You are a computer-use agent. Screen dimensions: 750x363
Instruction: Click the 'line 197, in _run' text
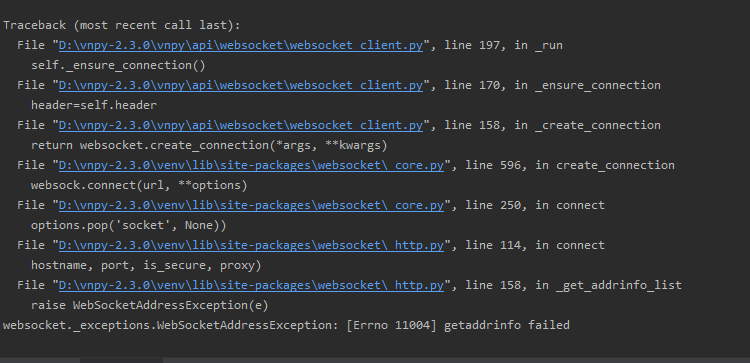503,45
